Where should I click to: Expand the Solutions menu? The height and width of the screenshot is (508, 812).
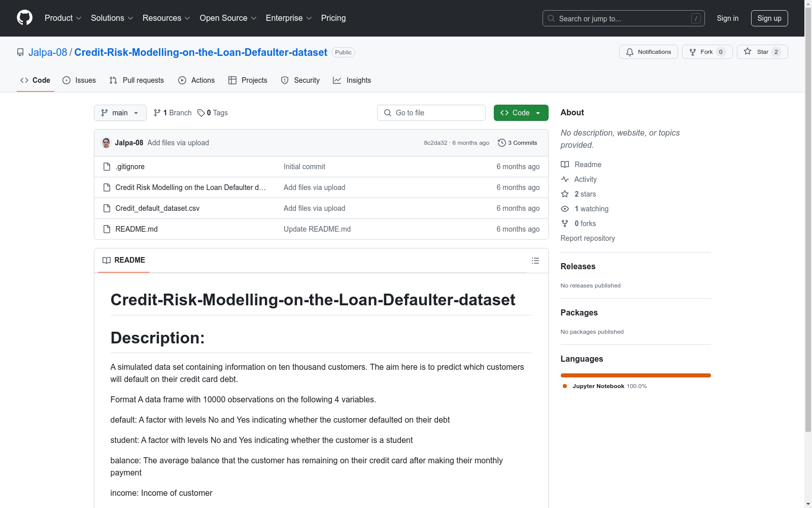pos(112,18)
